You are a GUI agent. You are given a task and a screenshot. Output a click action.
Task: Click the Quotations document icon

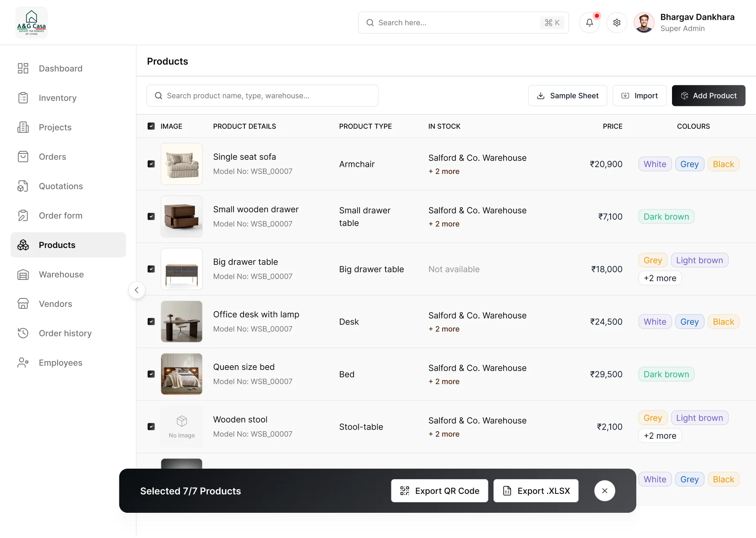coord(23,186)
